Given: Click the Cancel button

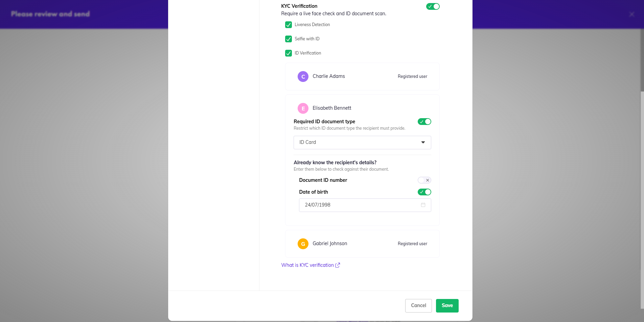Looking at the screenshot, I should [x=418, y=306].
